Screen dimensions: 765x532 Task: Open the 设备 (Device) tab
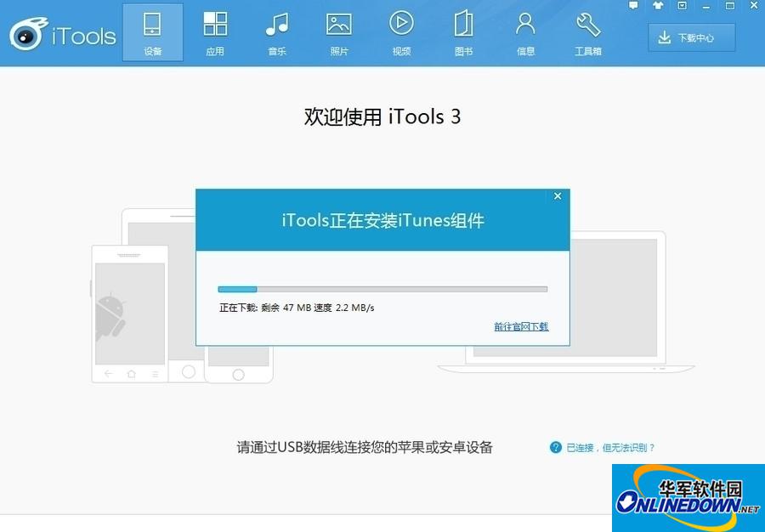153,32
